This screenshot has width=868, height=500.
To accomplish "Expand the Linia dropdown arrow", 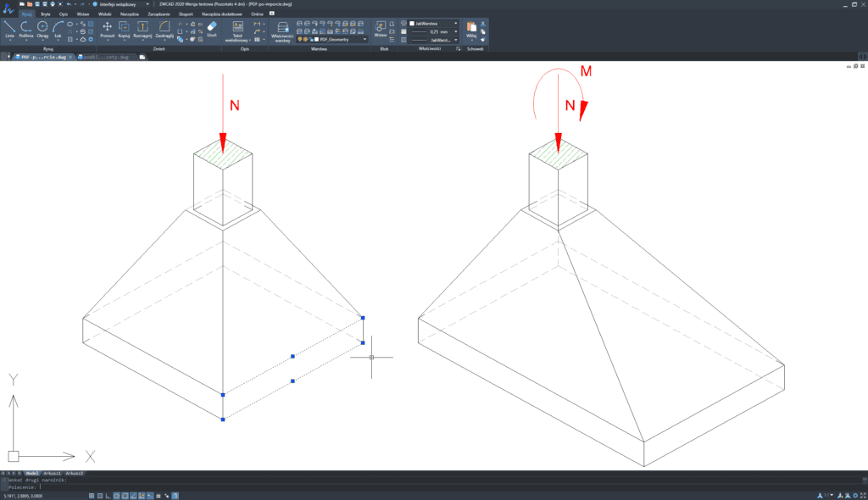I will (x=10, y=40).
